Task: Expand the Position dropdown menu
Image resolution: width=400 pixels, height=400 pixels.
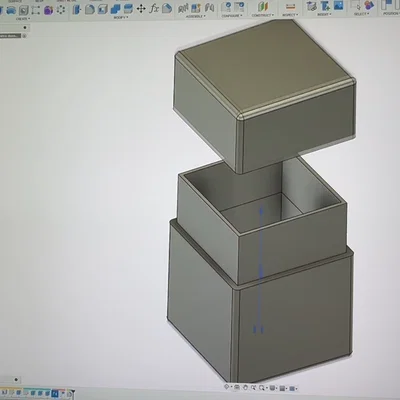Action: pyautogui.click(x=391, y=14)
